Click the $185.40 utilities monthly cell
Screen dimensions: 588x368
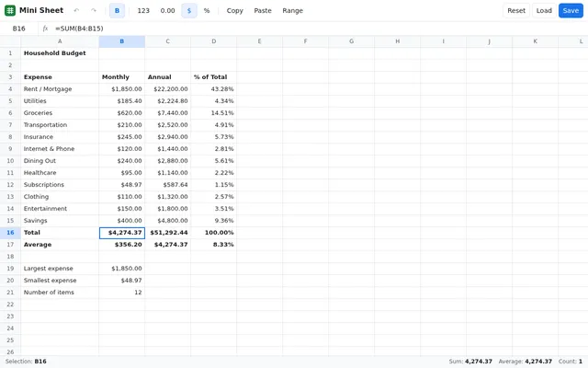click(122, 101)
